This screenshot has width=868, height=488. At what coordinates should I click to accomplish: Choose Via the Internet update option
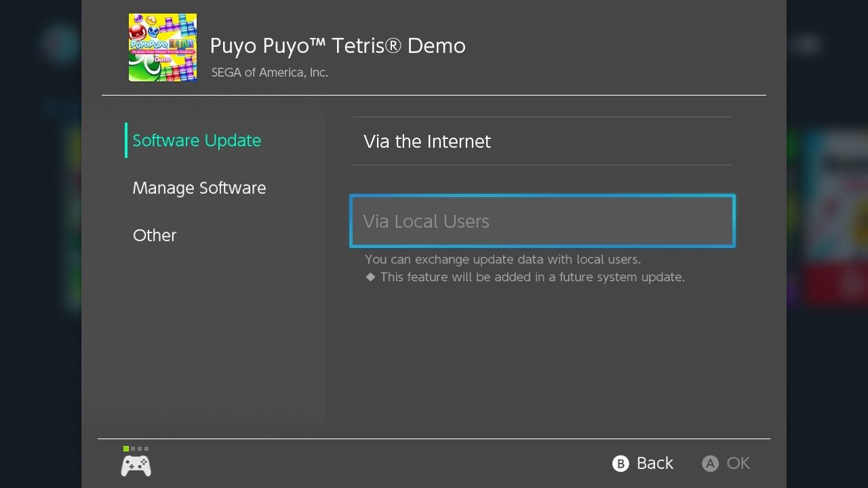point(542,141)
